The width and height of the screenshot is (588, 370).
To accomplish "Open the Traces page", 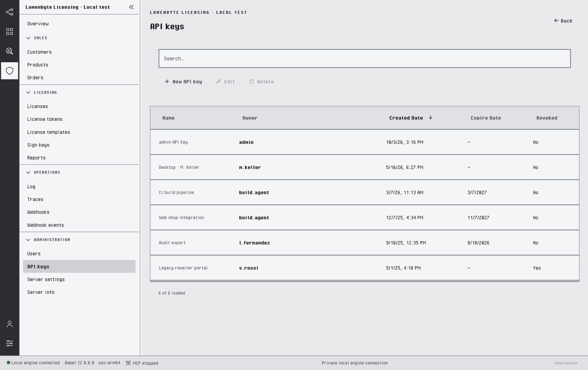I will pos(35,199).
